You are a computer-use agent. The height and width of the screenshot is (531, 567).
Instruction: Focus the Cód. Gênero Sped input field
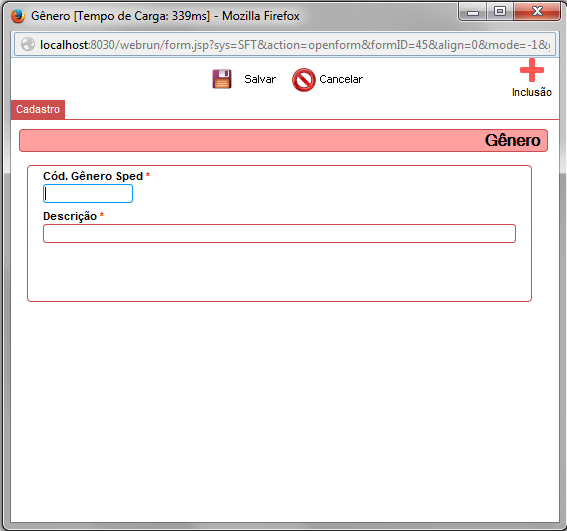(x=88, y=194)
